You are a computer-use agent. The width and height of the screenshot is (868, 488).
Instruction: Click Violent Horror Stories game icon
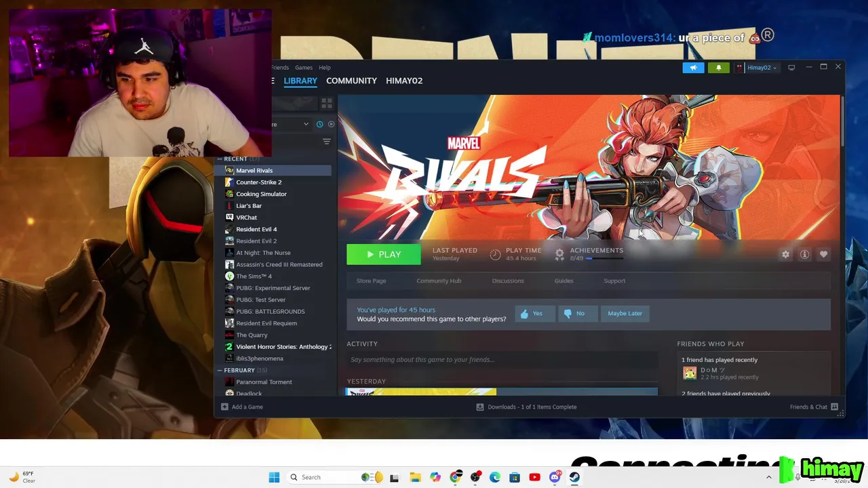[x=229, y=346]
